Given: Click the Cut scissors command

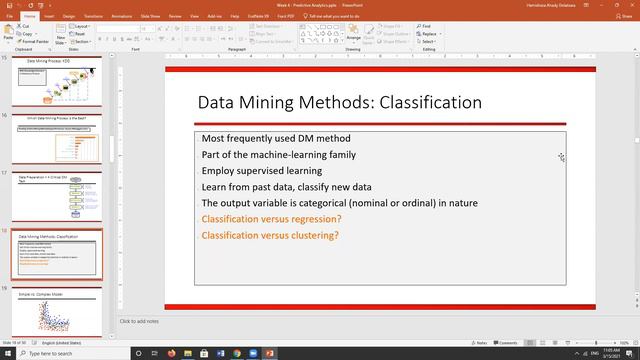Looking at the screenshot, I should [x=23, y=26].
